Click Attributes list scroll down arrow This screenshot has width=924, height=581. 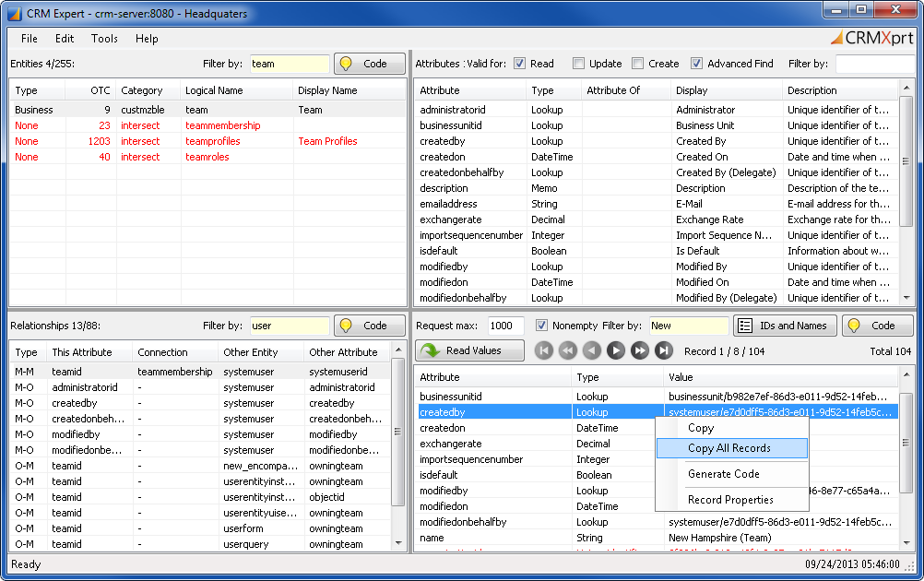pyautogui.click(x=906, y=298)
